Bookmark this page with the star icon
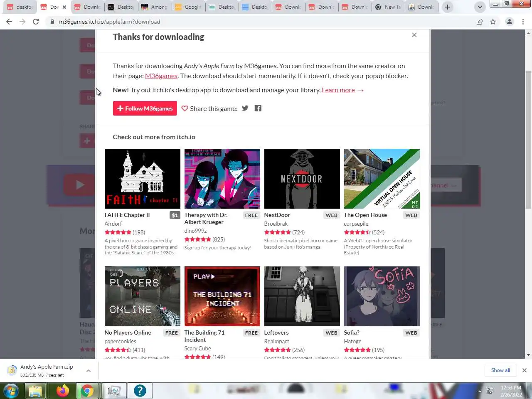This screenshot has height=399, width=532. coord(493,22)
